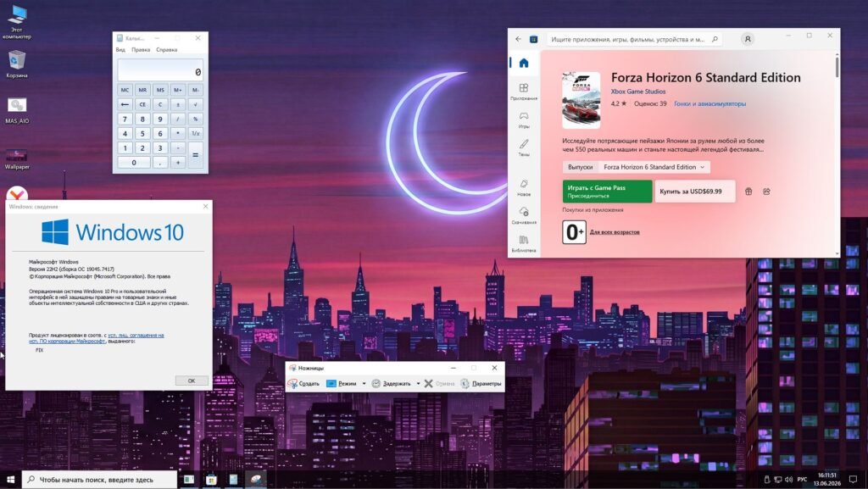Click the square root key in Calculator
This screenshot has width=868, height=489.
click(x=196, y=104)
